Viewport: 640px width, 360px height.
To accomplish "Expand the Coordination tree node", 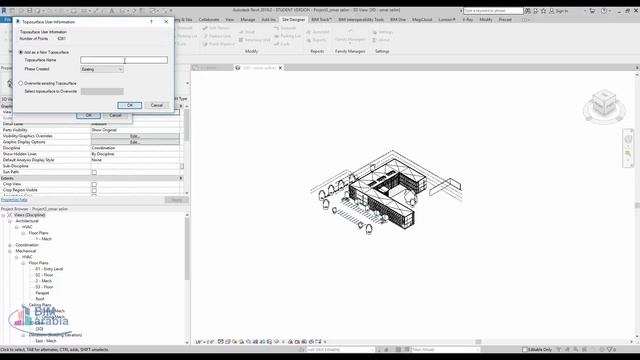I will (x=10, y=245).
